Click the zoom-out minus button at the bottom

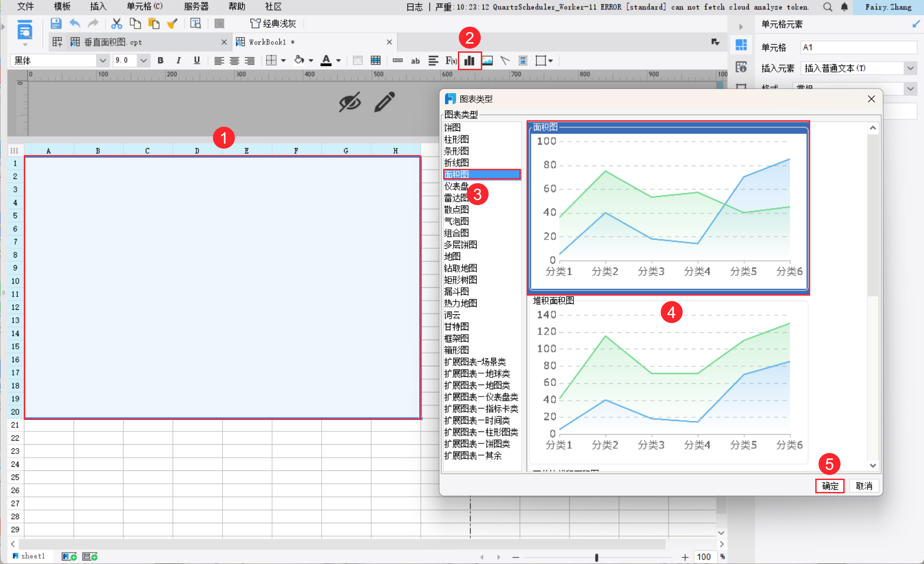click(516, 557)
